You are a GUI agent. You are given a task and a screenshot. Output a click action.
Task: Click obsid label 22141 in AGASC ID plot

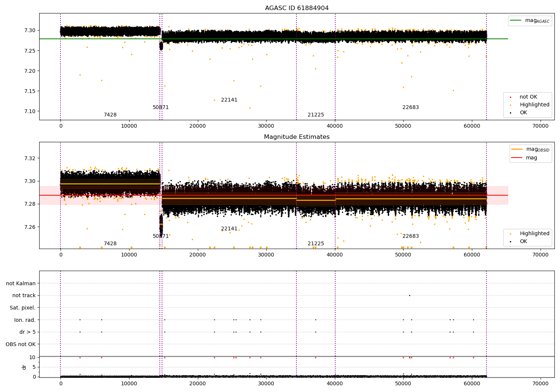pos(229,100)
